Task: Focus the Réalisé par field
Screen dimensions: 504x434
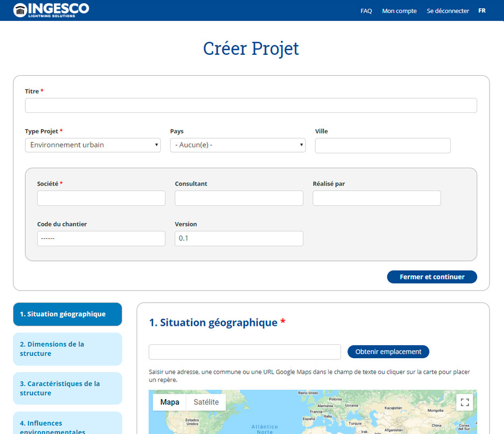Action: pyautogui.click(x=377, y=198)
